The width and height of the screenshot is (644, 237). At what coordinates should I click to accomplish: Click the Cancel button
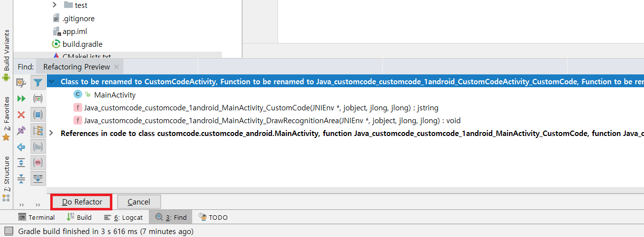[x=139, y=202]
